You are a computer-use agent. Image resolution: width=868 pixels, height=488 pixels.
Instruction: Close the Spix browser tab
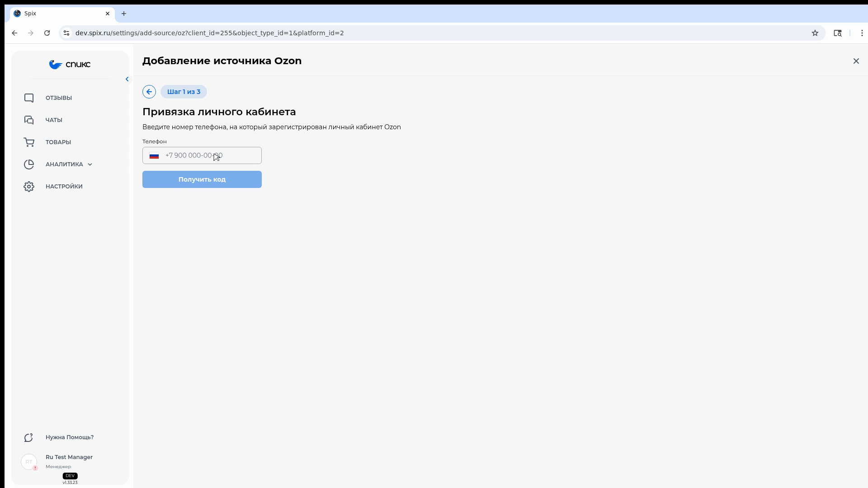108,14
